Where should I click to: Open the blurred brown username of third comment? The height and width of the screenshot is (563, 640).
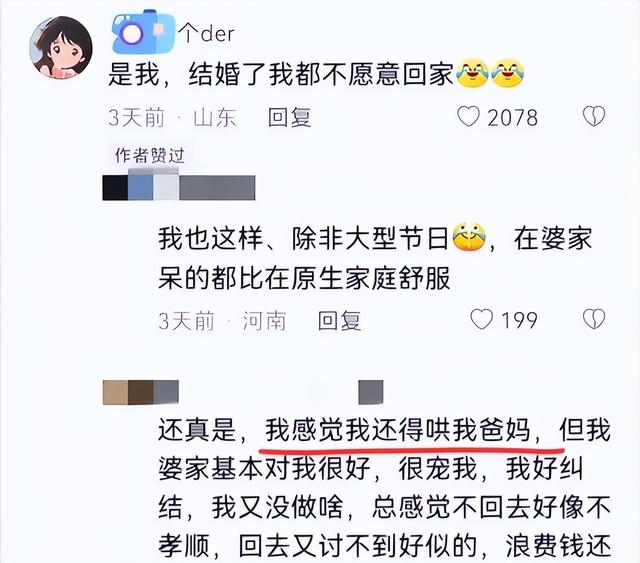(x=140, y=392)
